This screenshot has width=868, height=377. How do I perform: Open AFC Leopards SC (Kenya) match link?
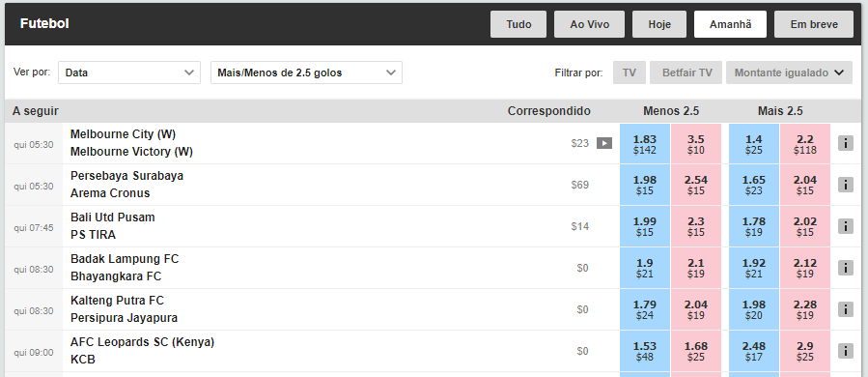[142, 351]
